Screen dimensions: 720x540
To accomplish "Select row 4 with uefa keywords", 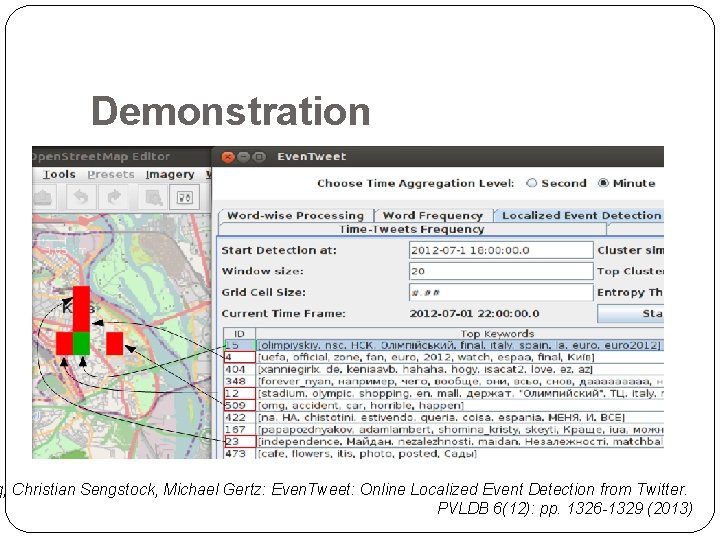I will click(444, 357).
